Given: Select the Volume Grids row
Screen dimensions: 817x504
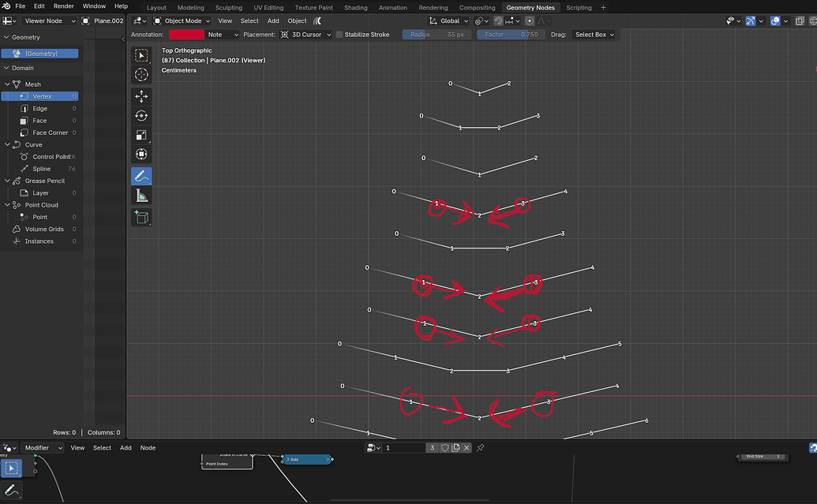Looking at the screenshot, I should pyautogui.click(x=39, y=229).
